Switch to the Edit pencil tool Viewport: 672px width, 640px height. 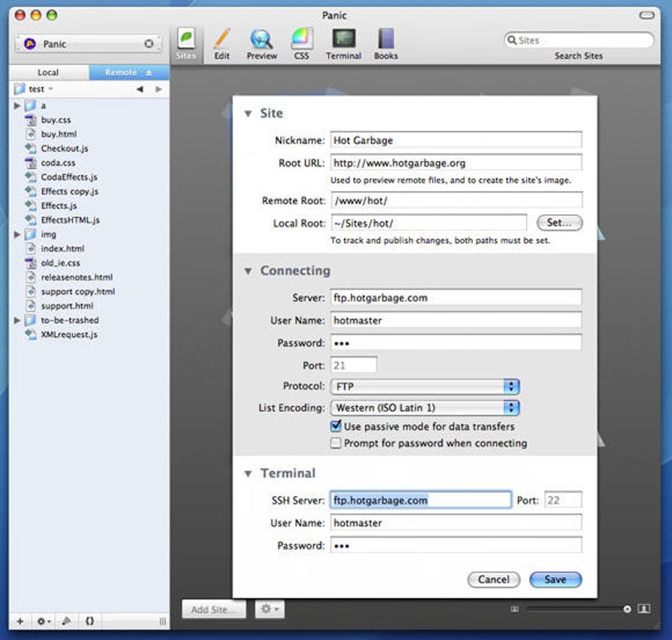click(x=222, y=44)
